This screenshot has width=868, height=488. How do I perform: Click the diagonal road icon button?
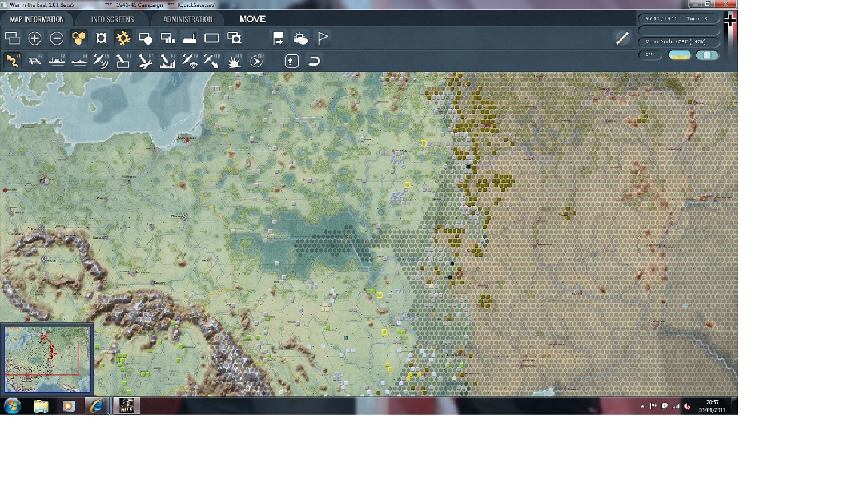coord(622,38)
